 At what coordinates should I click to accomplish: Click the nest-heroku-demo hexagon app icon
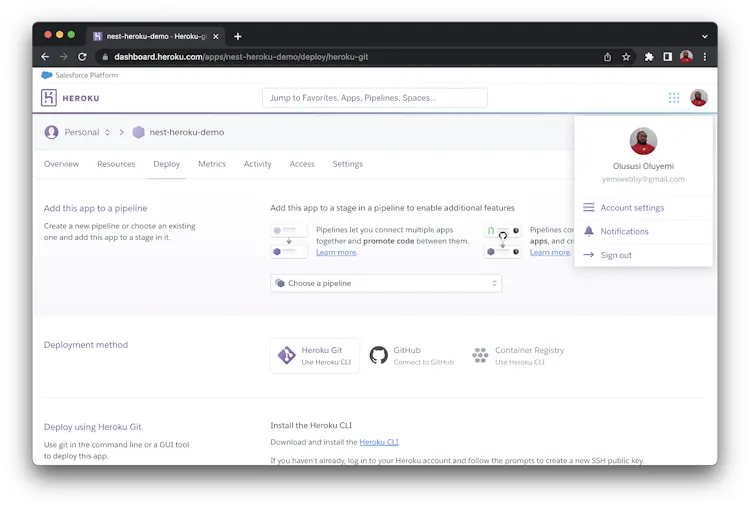coord(138,132)
